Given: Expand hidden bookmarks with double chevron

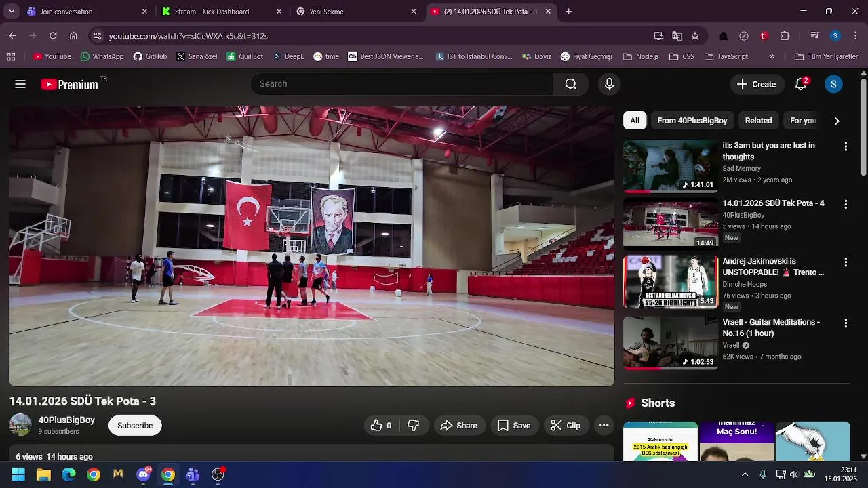Looking at the screenshot, I should pos(772,56).
